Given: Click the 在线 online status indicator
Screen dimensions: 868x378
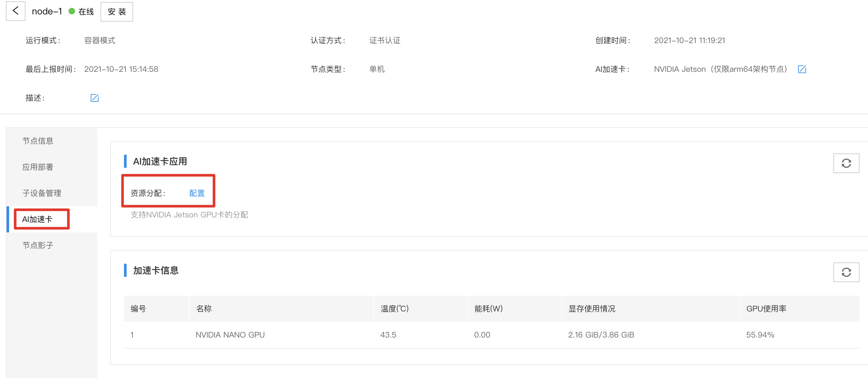Looking at the screenshot, I should pos(81,11).
